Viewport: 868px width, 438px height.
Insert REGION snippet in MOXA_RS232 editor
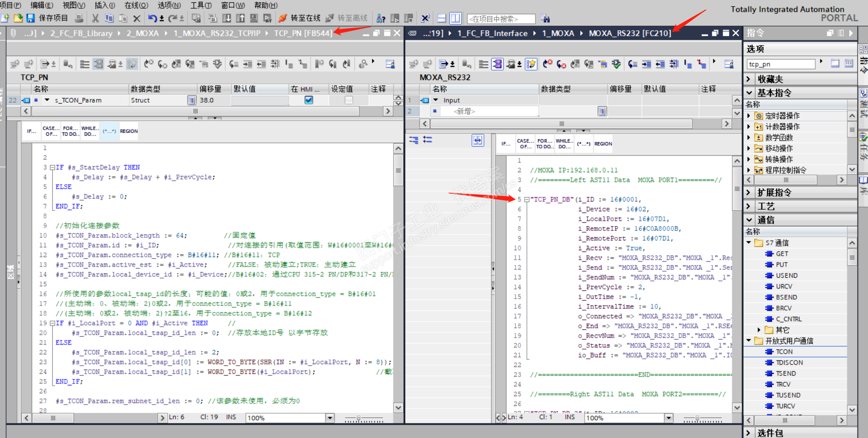pyautogui.click(x=603, y=144)
